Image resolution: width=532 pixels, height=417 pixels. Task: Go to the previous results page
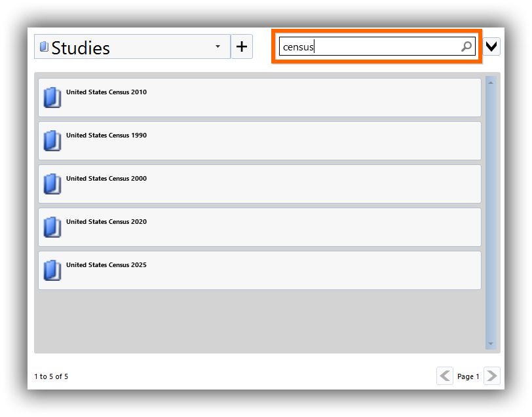point(445,376)
